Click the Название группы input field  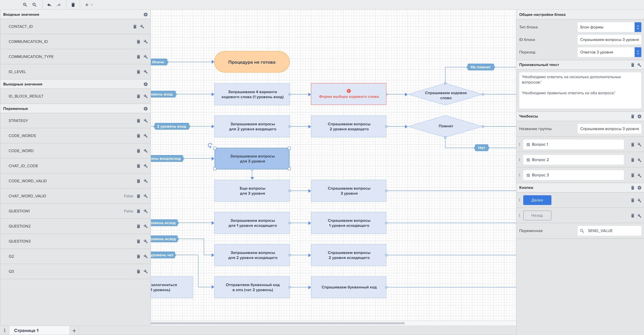[609, 129]
